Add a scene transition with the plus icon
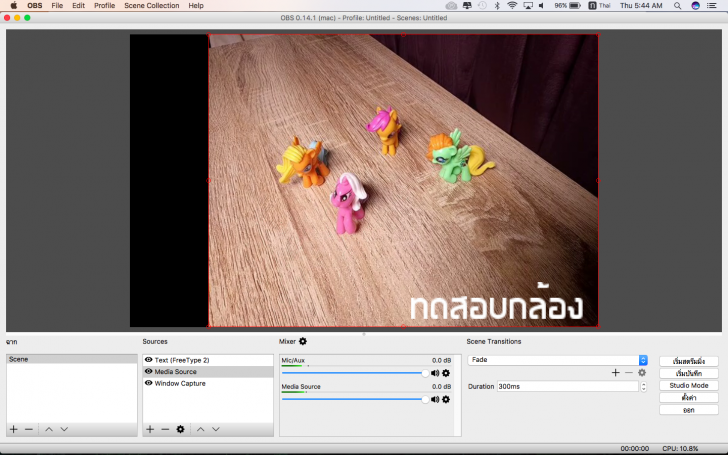 coord(616,372)
